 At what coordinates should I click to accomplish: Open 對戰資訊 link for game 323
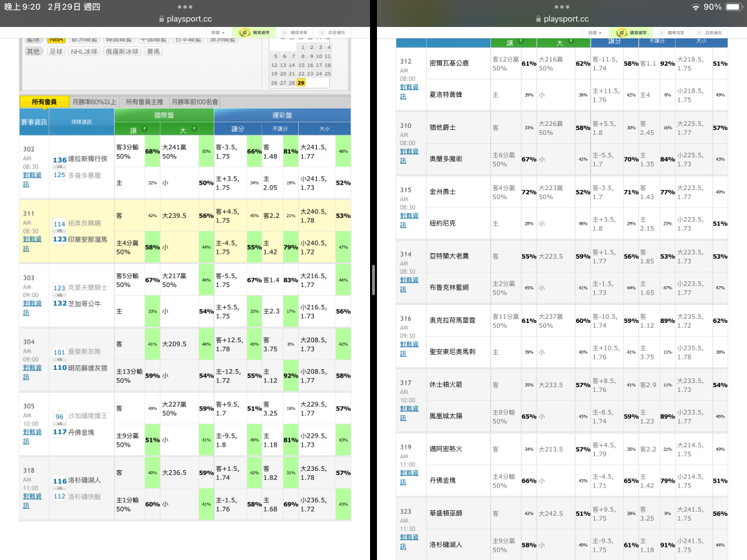coord(409,542)
